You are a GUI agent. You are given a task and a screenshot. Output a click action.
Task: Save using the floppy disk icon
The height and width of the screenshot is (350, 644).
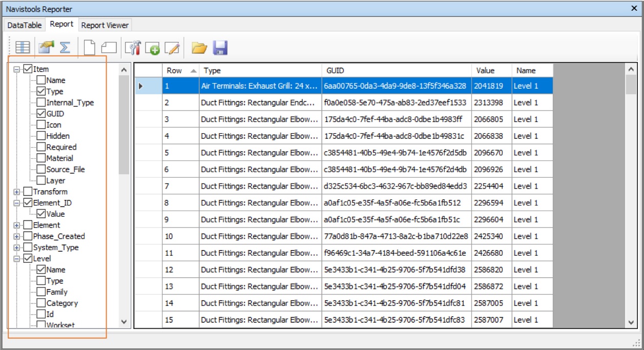[x=220, y=48]
